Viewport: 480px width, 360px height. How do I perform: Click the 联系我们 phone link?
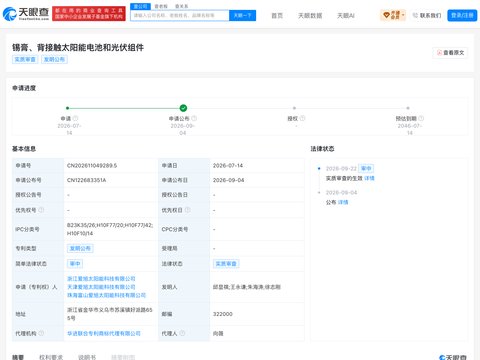click(427, 15)
